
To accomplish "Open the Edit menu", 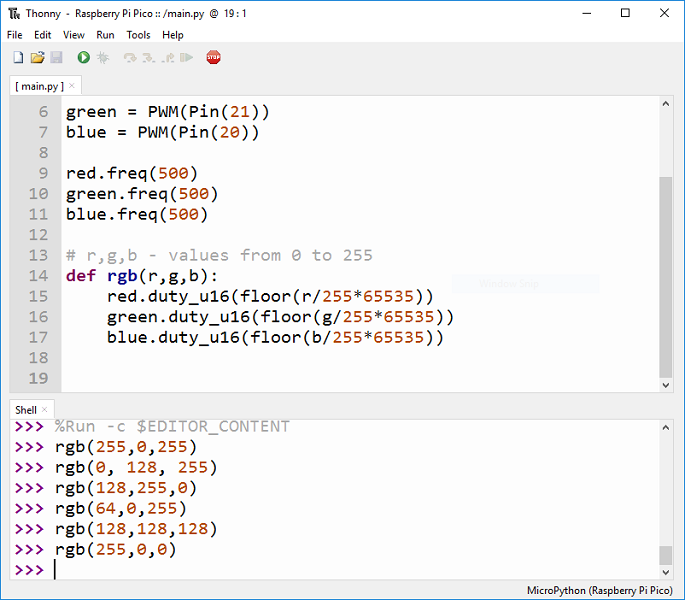I will [44, 35].
